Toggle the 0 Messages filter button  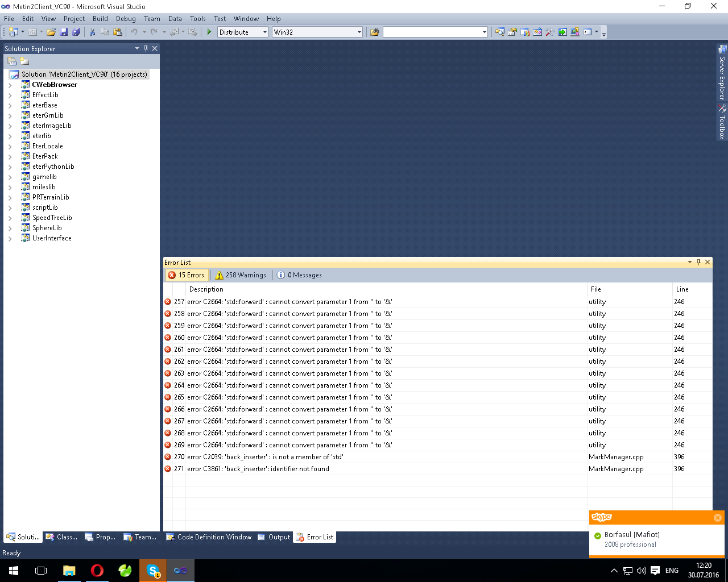(x=299, y=275)
